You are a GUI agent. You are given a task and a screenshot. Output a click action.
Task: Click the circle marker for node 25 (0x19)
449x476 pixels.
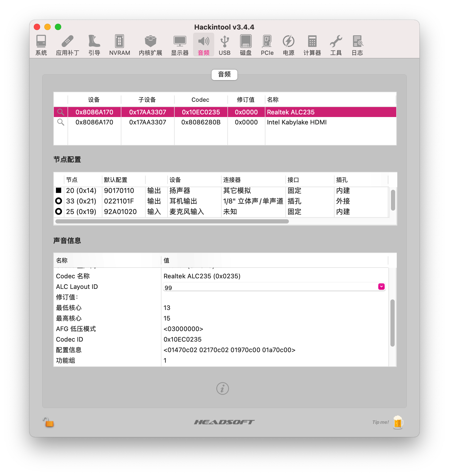pos(59,211)
